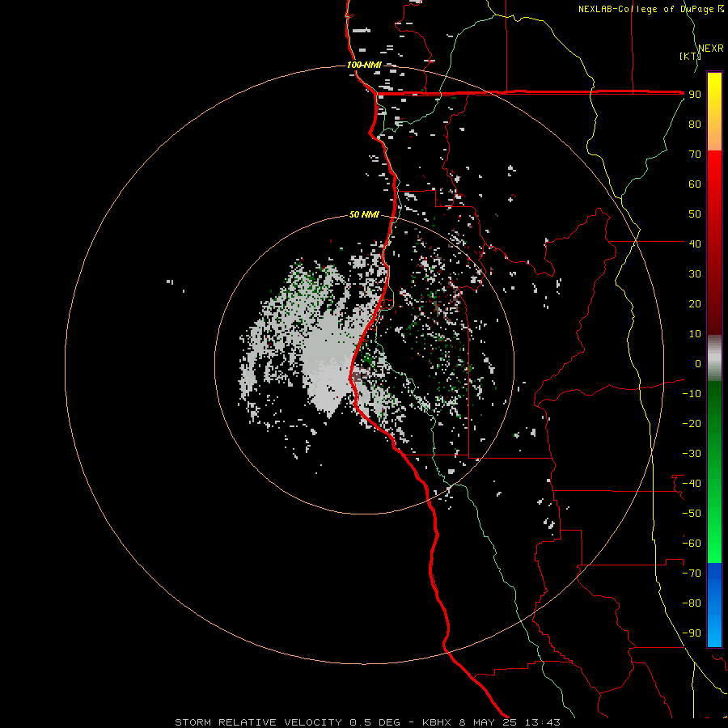The image size is (728, 728).
Task: Click the -60 value on velocity scale
Action: pos(692,544)
